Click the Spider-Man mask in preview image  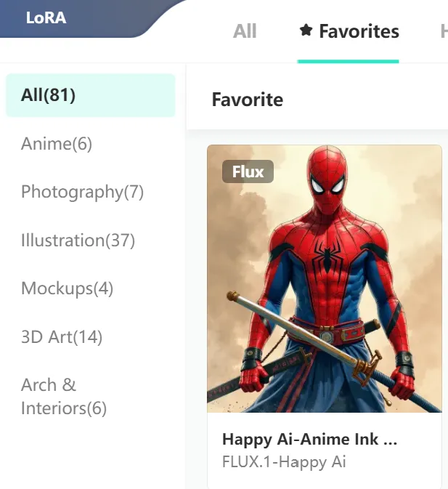click(327, 180)
